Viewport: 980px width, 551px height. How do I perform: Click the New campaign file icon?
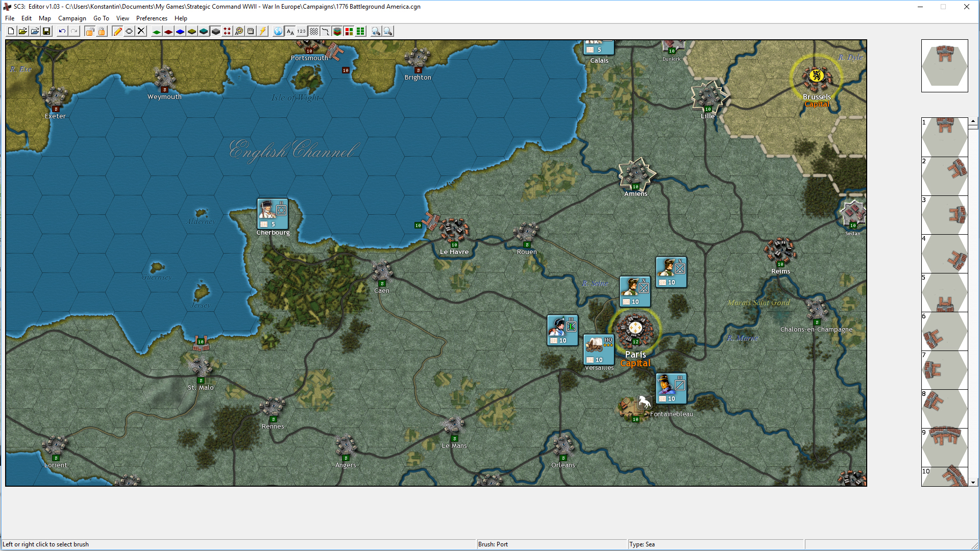[11, 32]
